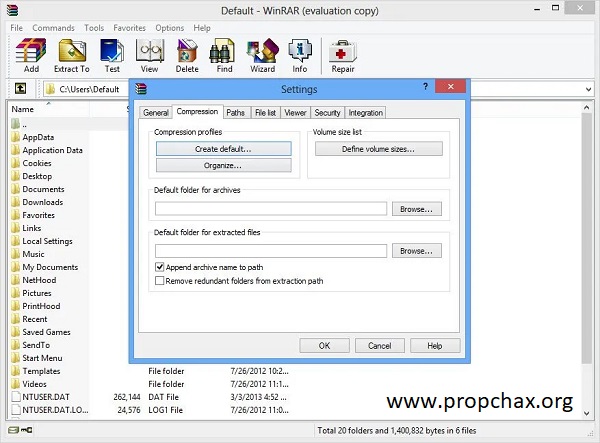Browse for default extracted files folder
The image size is (600, 443).
tap(417, 251)
